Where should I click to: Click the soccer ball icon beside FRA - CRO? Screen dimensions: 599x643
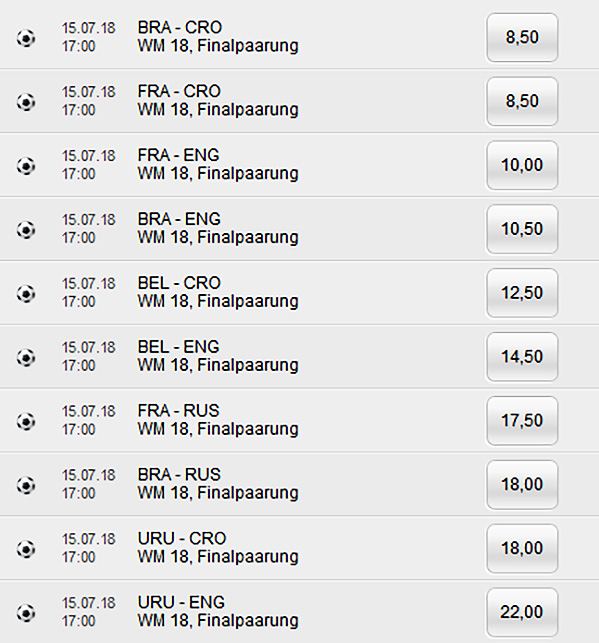26,102
